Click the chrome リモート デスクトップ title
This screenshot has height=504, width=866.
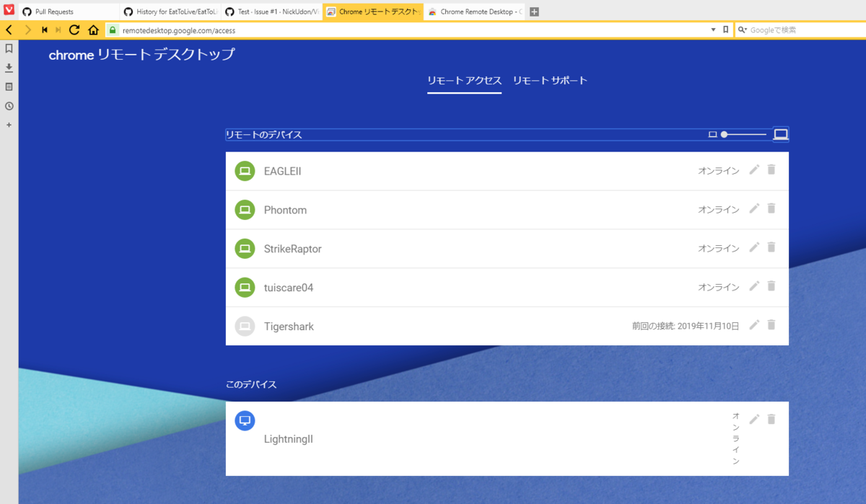pos(141,55)
